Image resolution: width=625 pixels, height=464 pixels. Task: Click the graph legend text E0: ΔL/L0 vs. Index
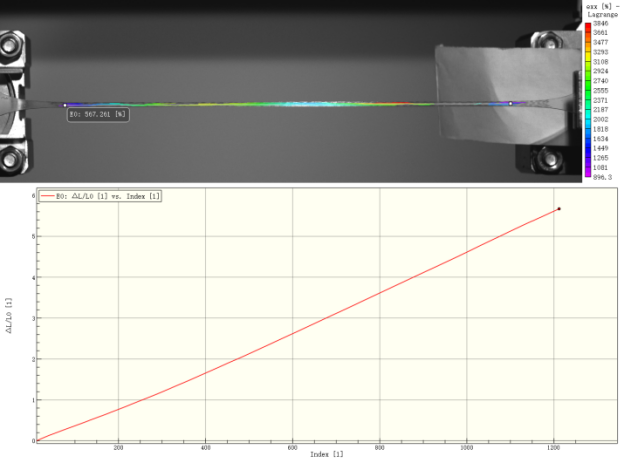click(105, 196)
